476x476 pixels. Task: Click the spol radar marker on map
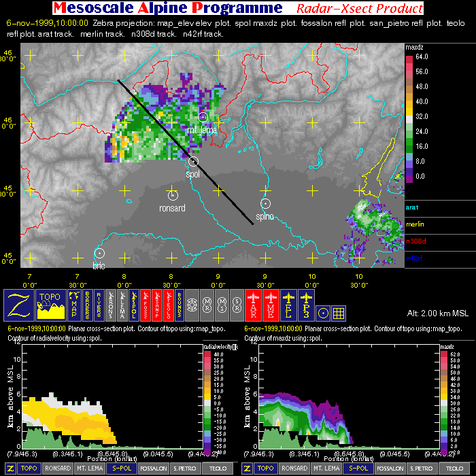tap(193, 162)
